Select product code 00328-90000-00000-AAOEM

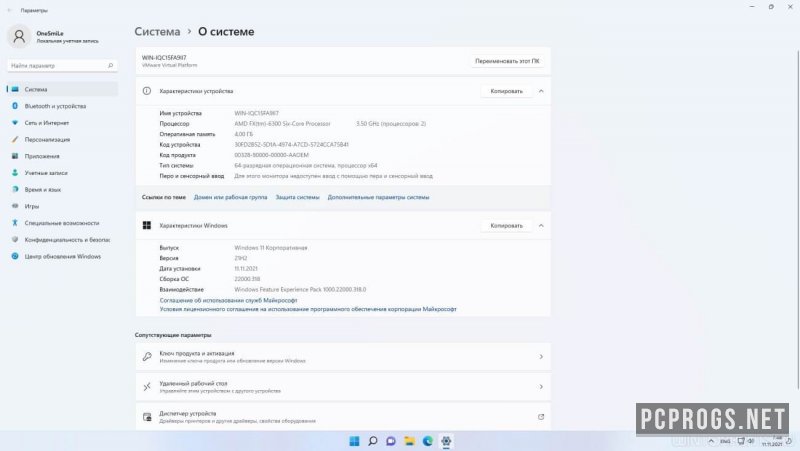[271, 155]
